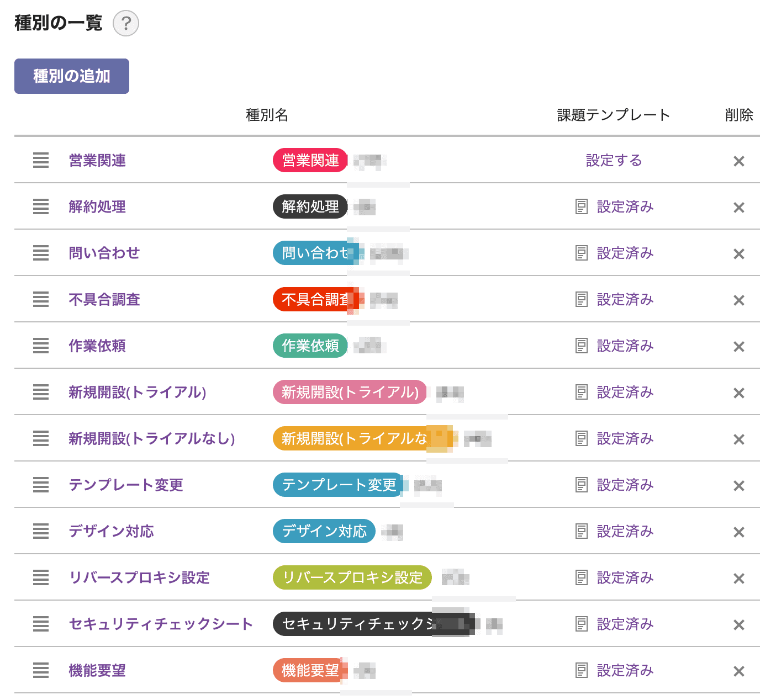Image resolution: width=760 pixels, height=700 pixels.
Task: Click the handle icon for 新規開設(トライアルなし)
Action: (41, 439)
